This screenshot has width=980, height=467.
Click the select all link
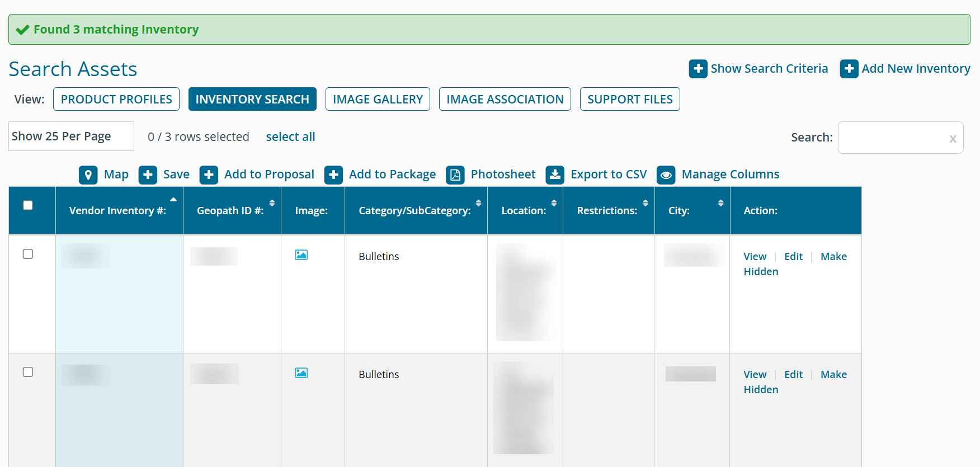pos(290,137)
